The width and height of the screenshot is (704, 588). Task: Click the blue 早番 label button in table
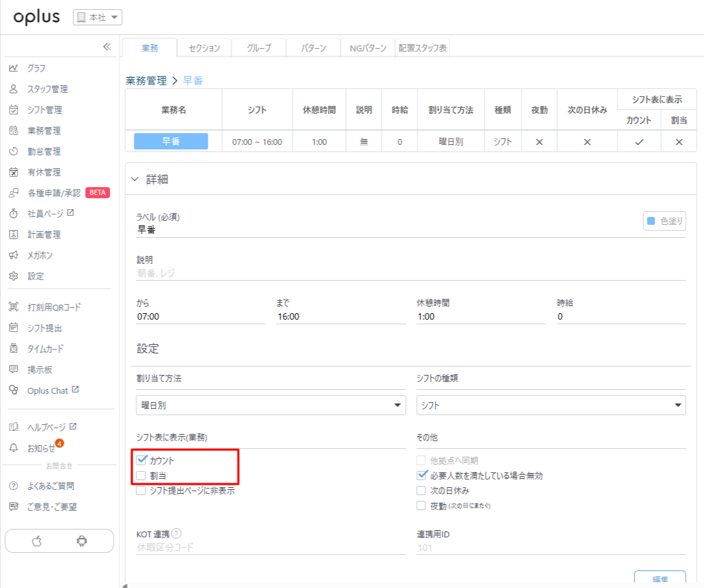171,142
